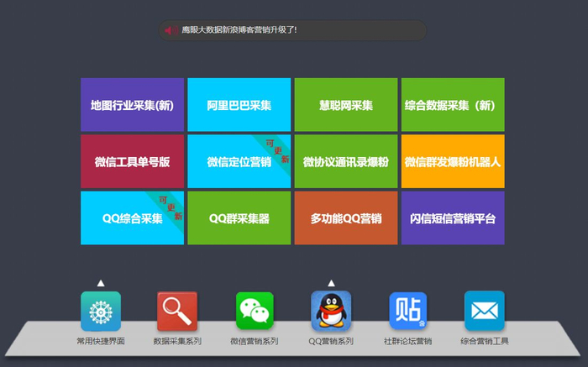The height and width of the screenshot is (367, 588).
Task: Click the triangle marker above QQ营销系列
Action: click(x=331, y=283)
